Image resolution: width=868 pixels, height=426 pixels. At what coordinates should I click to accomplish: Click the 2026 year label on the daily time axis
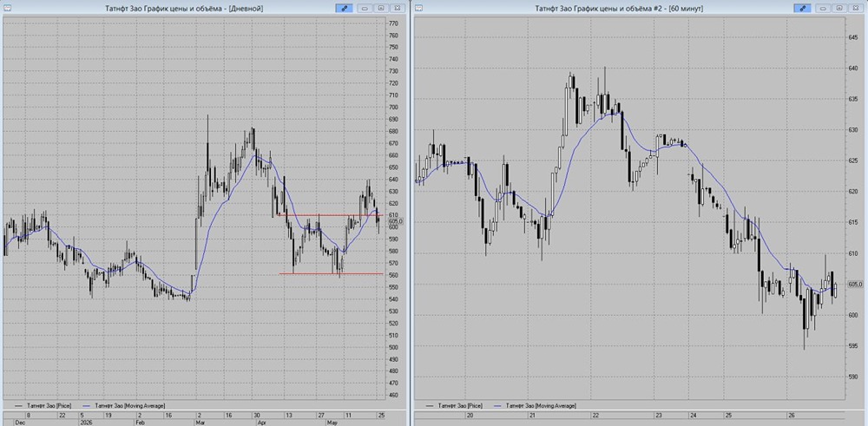pos(86,423)
